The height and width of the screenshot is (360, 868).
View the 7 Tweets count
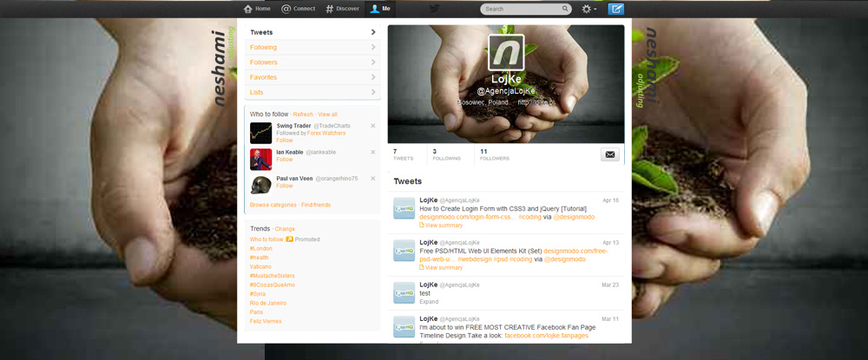[x=403, y=154]
